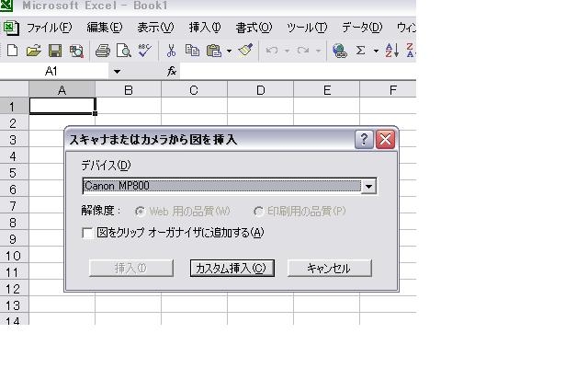This screenshot has height=368, width=588.
Task: Select column B header
Action: coord(129,90)
